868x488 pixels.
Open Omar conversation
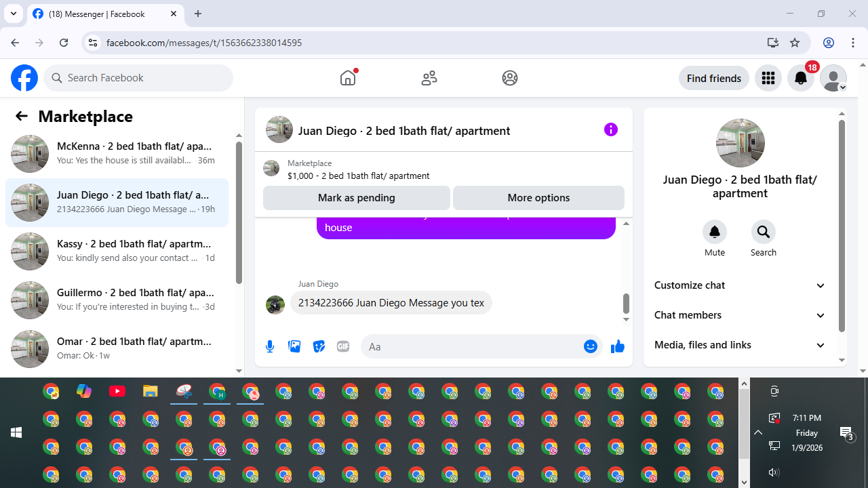(x=117, y=349)
